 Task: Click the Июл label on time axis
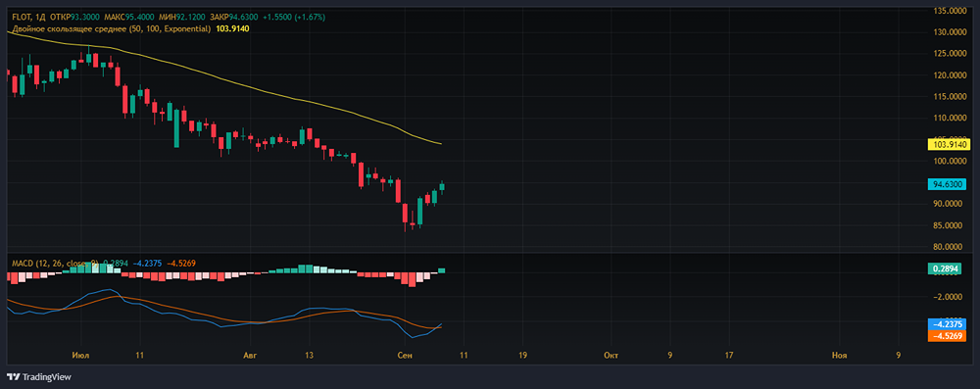pos(80,356)
